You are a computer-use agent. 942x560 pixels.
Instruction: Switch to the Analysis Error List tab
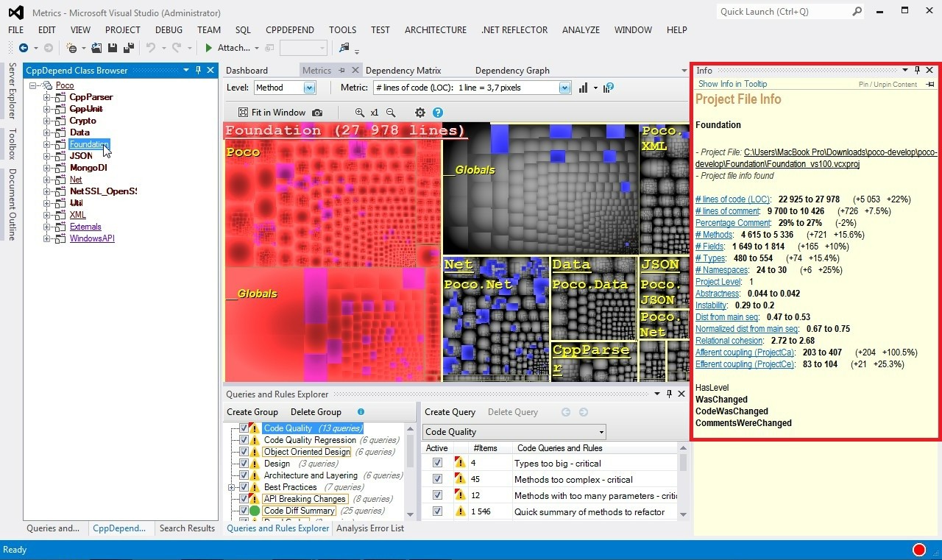click(x=370, y=528)
